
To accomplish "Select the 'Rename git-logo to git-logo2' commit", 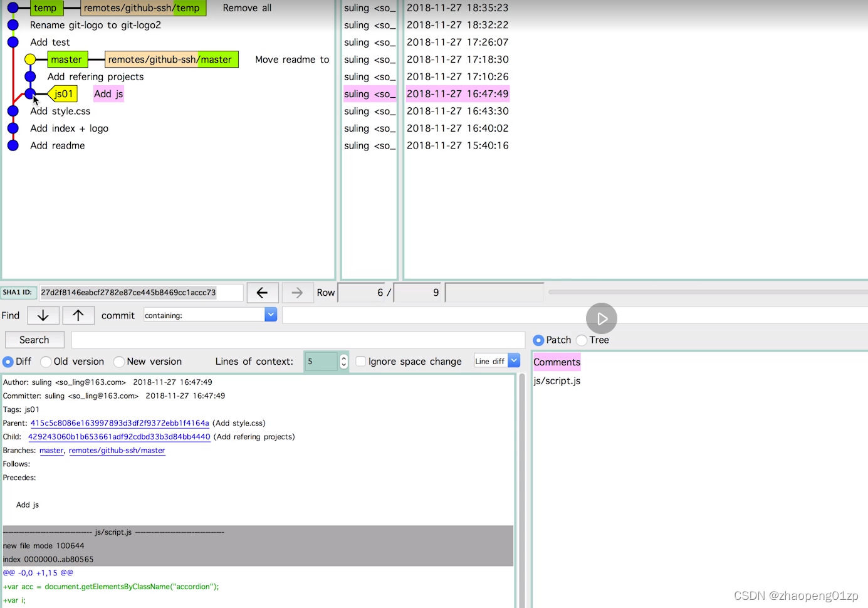I will coord(95,25).
